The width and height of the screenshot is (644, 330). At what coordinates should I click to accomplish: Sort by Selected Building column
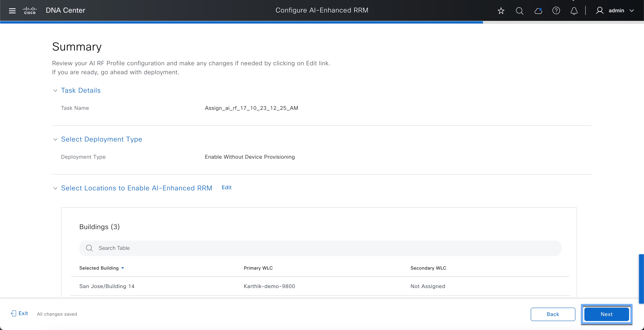[x=99, y=268]
